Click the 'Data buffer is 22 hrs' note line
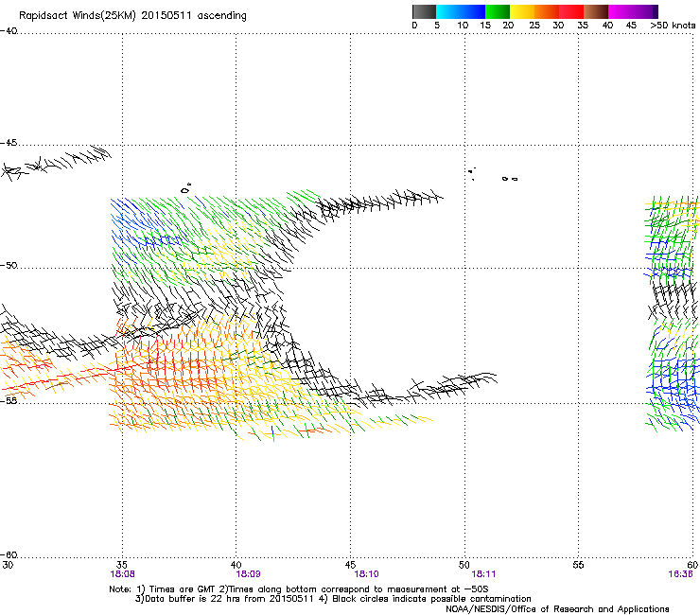 coord(333,599)
